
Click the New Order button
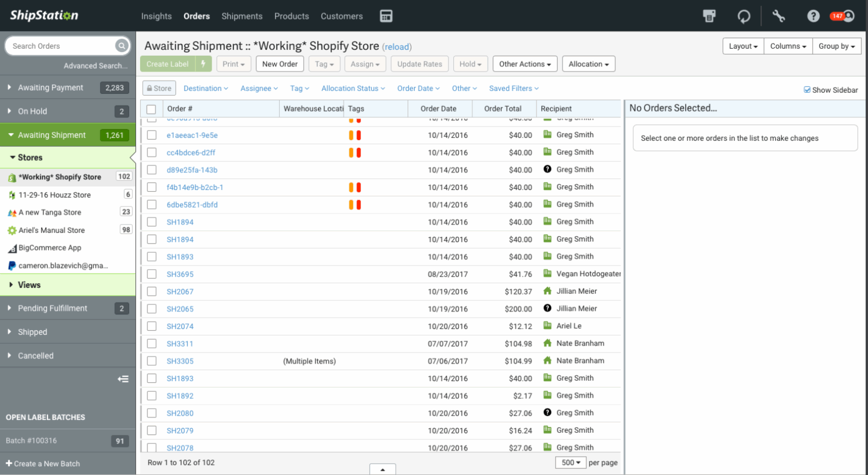coord(280,63)
